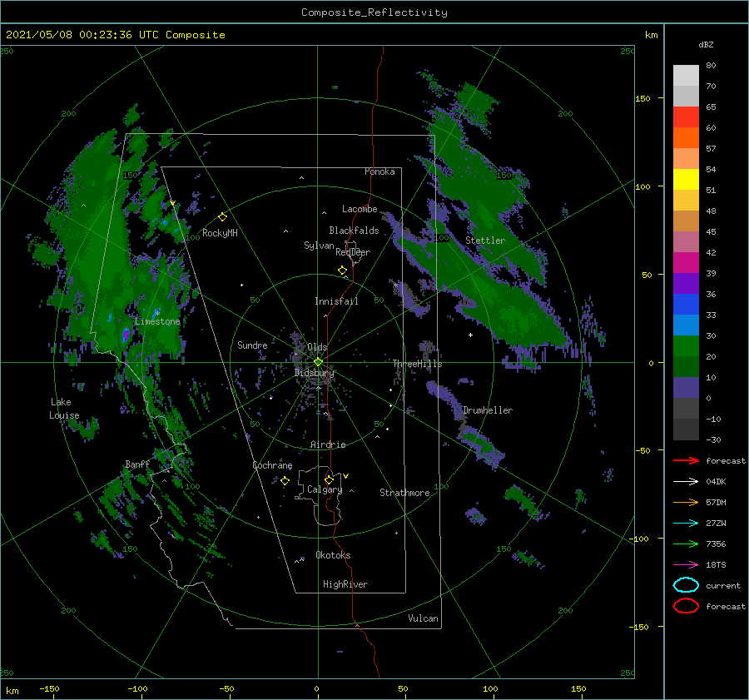Click the green 7356 arrow icon

pos(686,544)
